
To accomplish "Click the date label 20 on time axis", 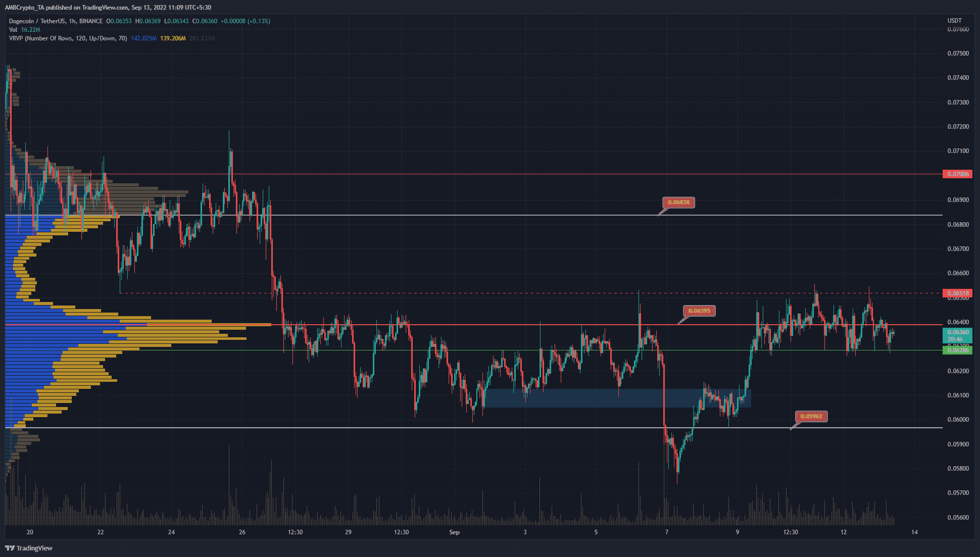I will 30,532.
